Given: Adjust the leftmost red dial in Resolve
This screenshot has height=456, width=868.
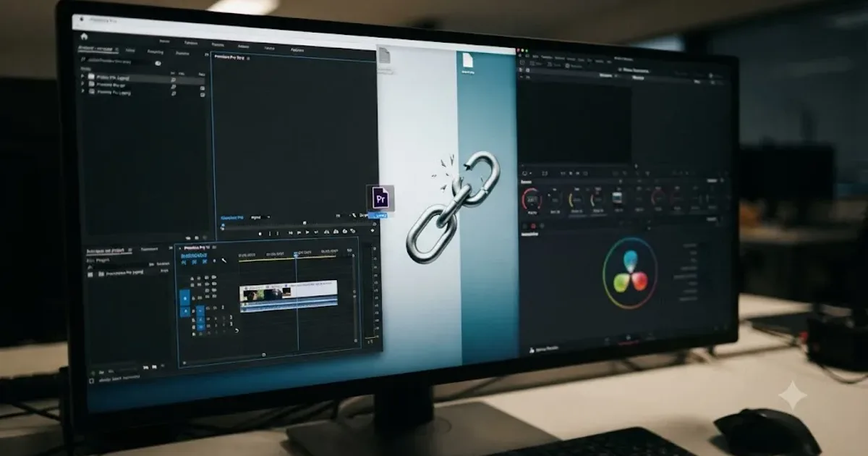Looking at the screenshot, I should tap(532, 199).
